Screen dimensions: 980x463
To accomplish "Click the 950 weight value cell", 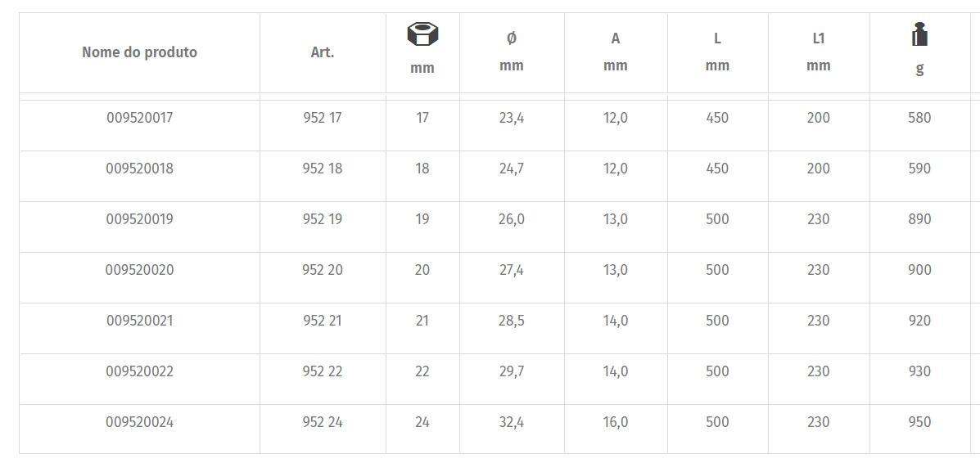I will [x=919, y=422].
